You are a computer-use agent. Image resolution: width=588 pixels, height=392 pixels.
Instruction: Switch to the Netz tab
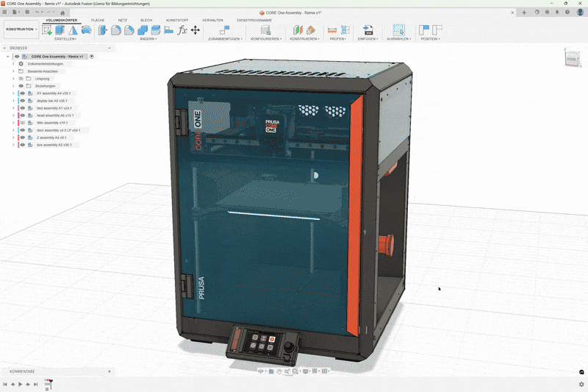click(123, 21)
